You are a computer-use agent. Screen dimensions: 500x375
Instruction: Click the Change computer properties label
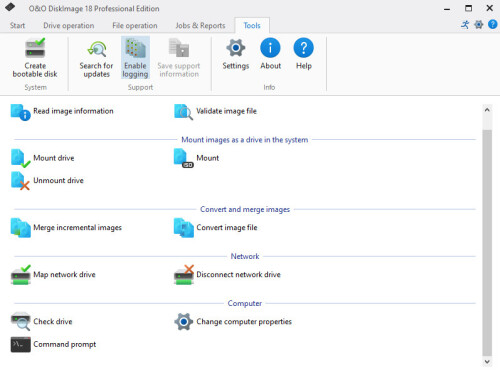click(244, 322)
